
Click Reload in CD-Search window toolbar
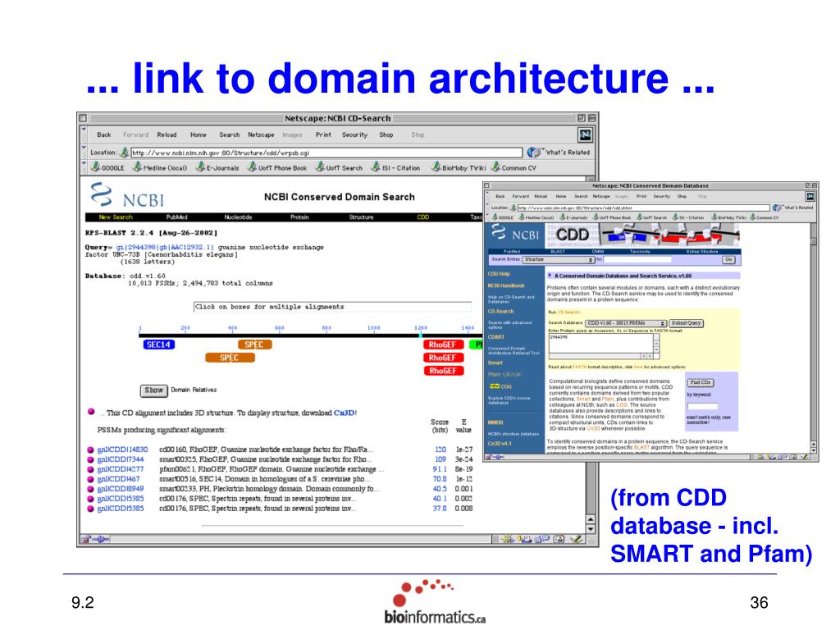pos(167,135)
